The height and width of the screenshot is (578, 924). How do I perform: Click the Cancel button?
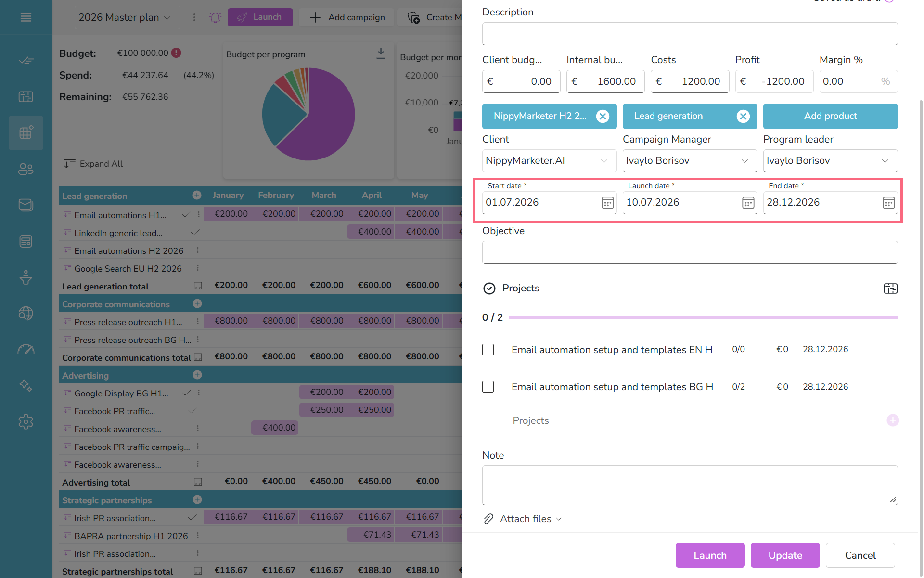(x=860, y=555)
